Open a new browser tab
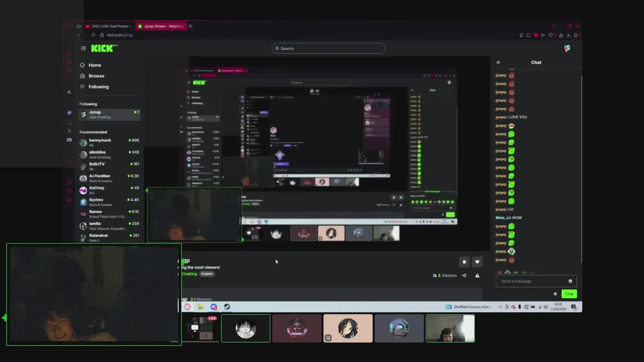This screenshot has height=362, width=644. tap(191, 26)
